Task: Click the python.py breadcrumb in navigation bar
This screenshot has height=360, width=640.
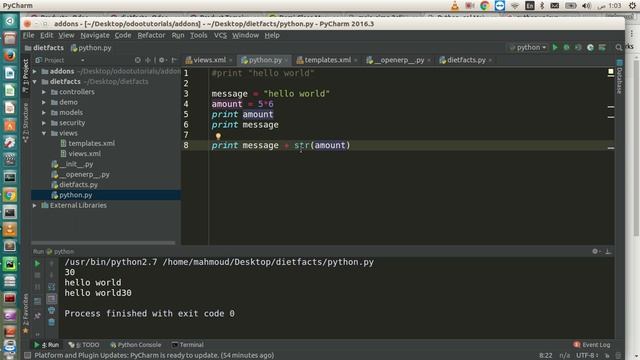Action: (91, 48)
